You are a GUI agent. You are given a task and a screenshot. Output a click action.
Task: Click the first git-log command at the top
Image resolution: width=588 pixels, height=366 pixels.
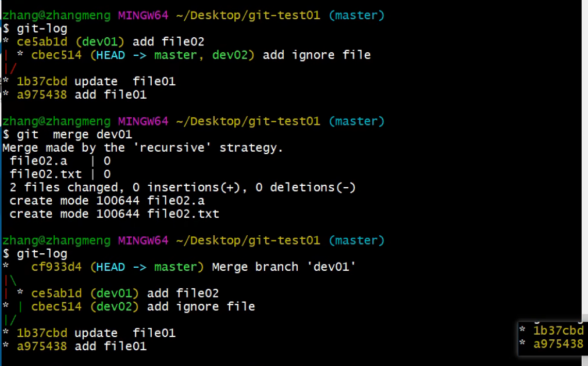click(42, 28)
